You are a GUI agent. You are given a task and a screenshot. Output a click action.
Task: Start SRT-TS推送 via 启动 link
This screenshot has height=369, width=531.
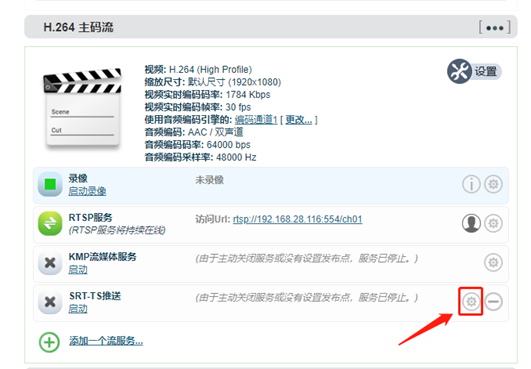coord(78,309)
